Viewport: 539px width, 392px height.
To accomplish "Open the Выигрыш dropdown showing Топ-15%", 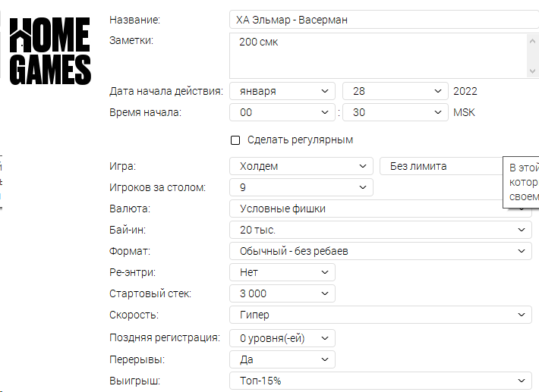I will (380, 381).
